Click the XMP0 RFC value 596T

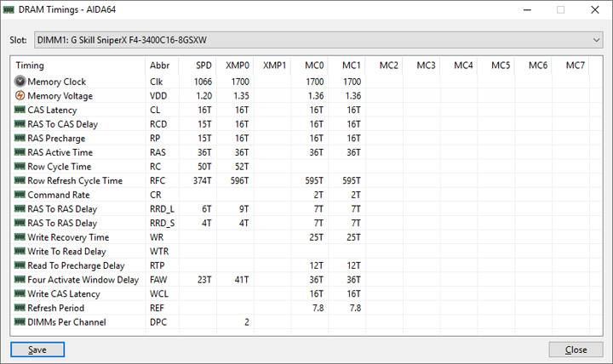(239, 180)
